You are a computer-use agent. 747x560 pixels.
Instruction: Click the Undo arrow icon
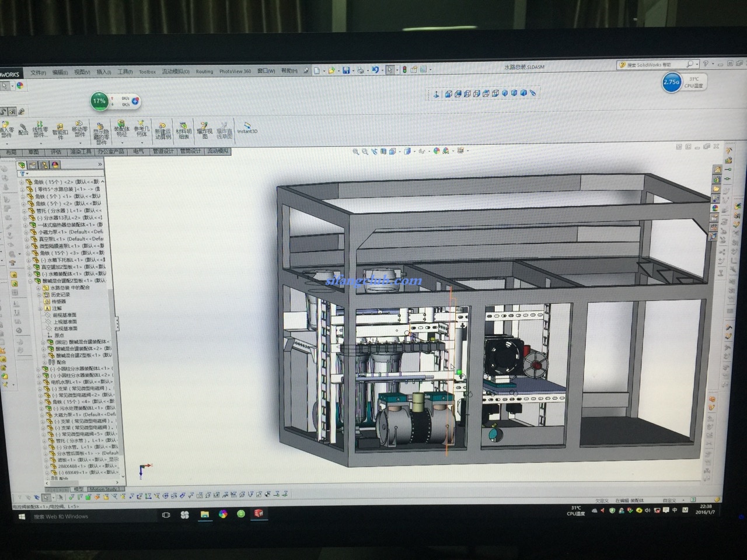point(375,70)
